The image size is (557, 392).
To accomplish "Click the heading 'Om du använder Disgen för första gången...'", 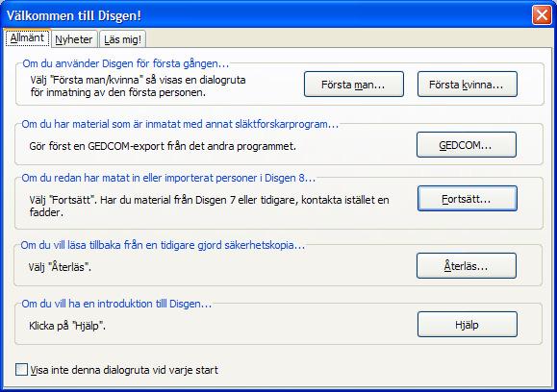I will coord(126,63).
